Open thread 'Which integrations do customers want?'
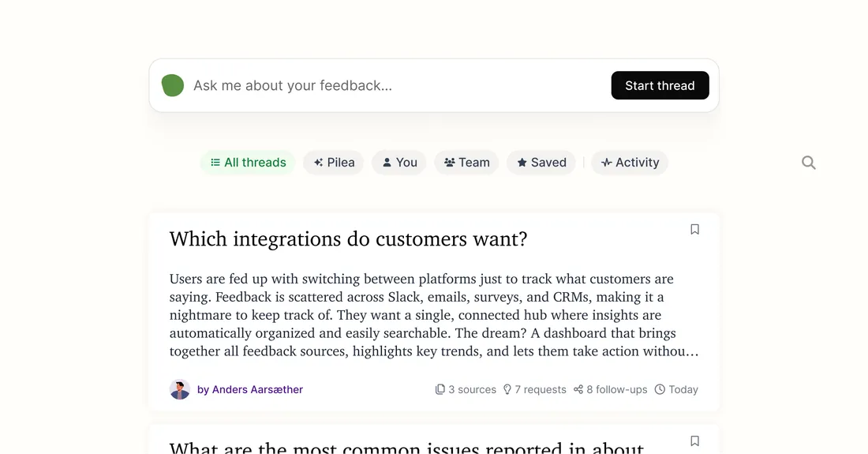The height and width of the screenshot is (454, 868). point(348,239)
